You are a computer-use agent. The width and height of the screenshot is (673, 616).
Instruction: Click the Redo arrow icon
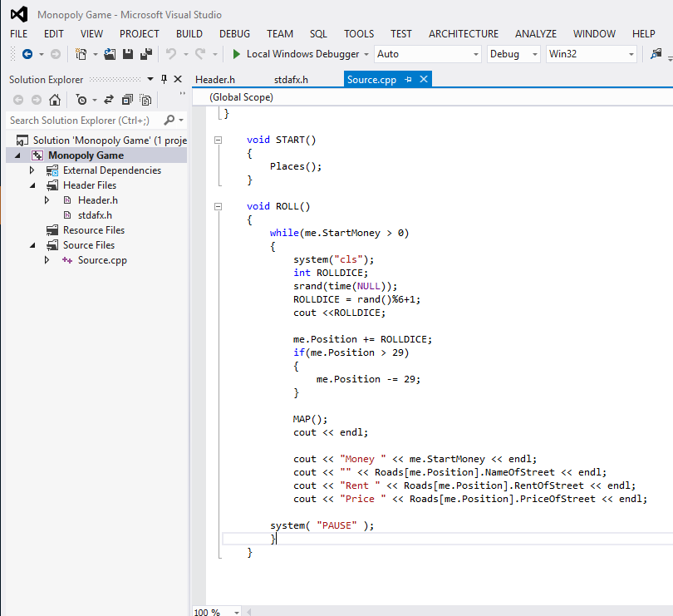[x=200, y=54]
